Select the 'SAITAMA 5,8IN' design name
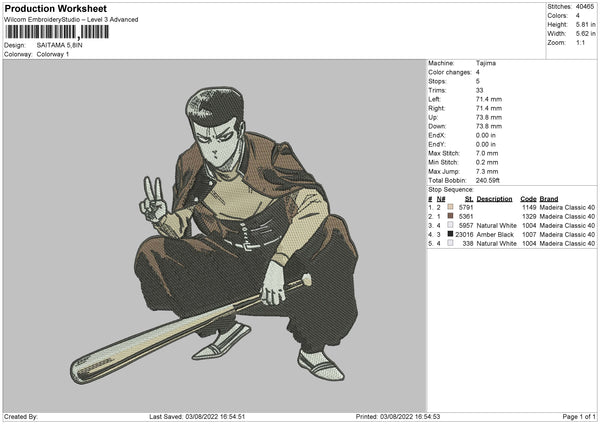The image size is (600, 424). tap(59, 45)
